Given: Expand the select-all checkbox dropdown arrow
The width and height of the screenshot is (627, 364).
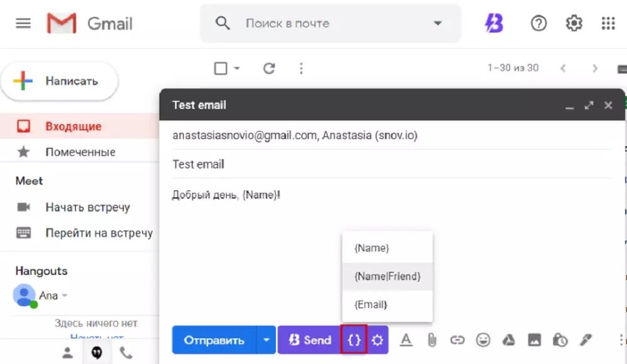Looking at the screenshot, I should point(237,68).
